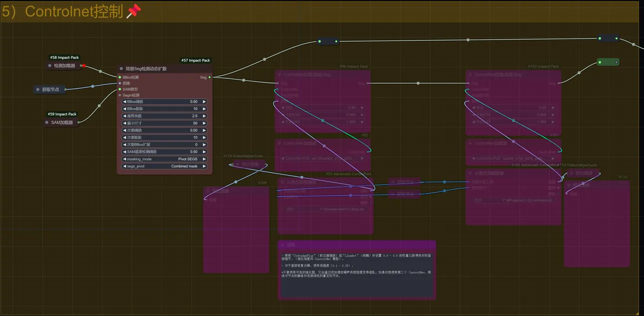Decrease 裁剪系数 with its left arrow

point(125,116)
